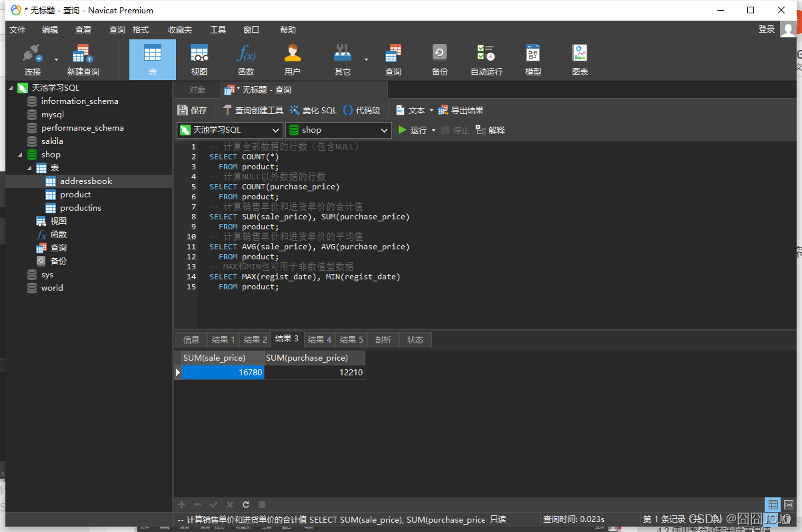Discard changes with X icon

point(230,505)
